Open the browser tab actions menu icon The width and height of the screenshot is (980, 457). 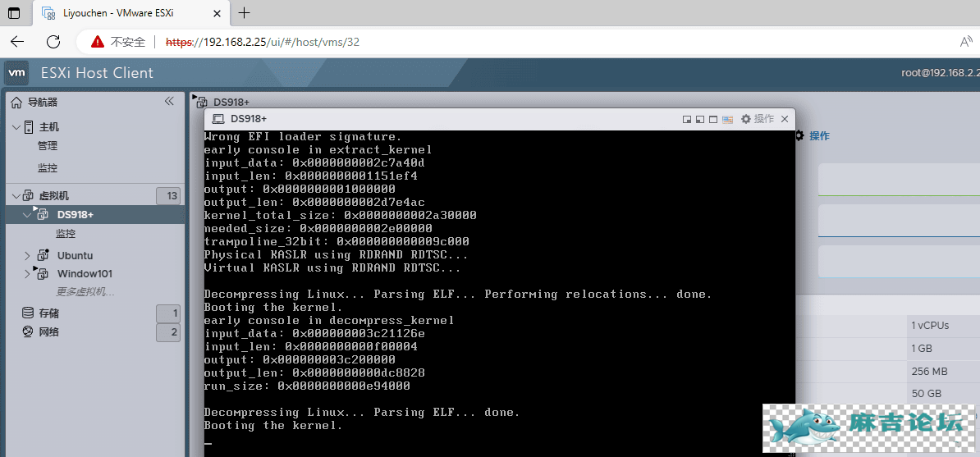12,12
